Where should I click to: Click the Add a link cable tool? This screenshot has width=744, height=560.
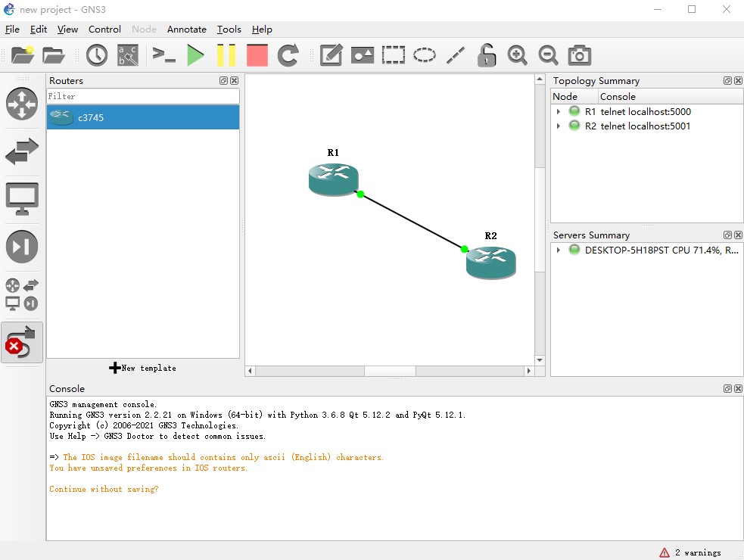pos(22,342)
